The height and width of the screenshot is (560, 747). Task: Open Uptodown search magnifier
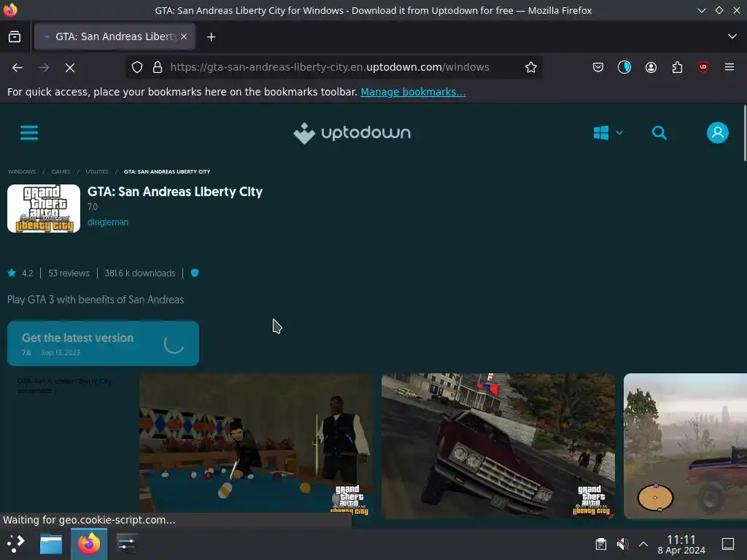659,133
